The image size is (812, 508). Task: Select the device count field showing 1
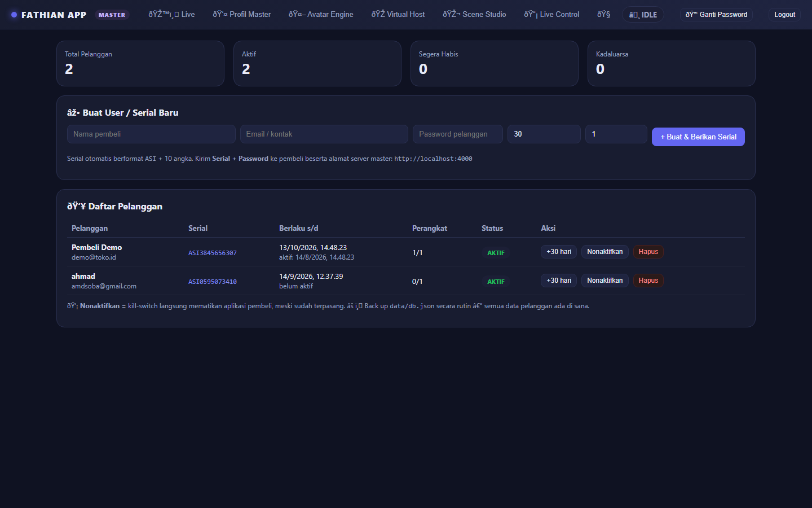point(616,134)
